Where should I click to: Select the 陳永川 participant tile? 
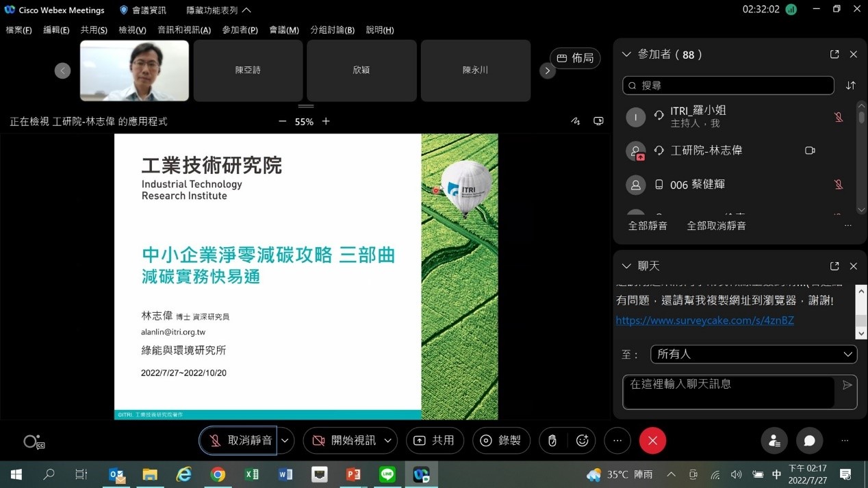[x=475, y=70]
